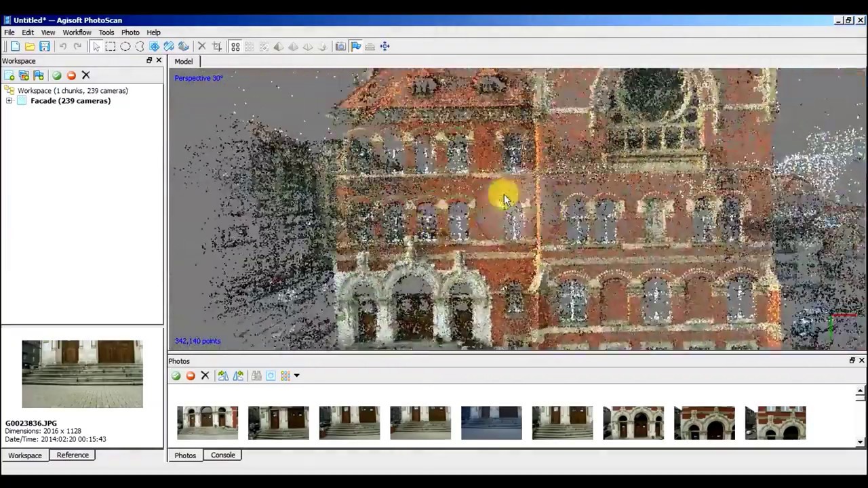Open the Workflow menu

coord(77,33)
